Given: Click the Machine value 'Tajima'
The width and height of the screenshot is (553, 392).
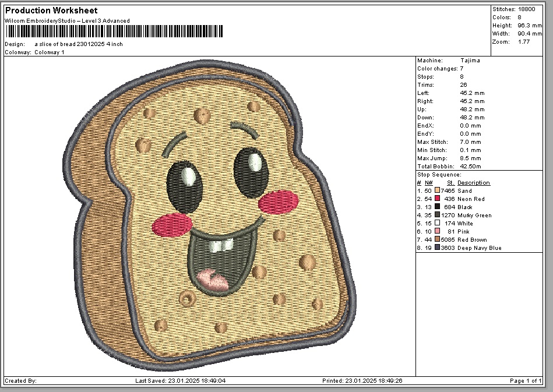Looking at the screenshot, I should [470, 60].
